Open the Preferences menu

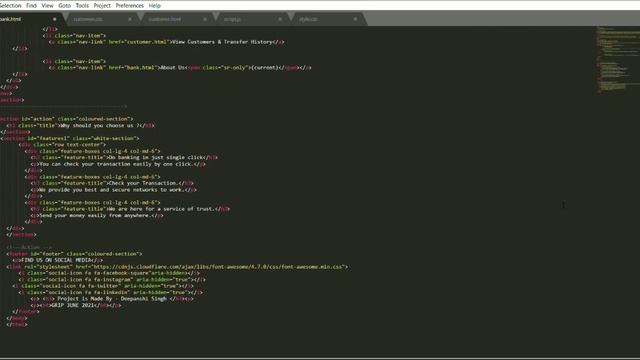[129, 6]
